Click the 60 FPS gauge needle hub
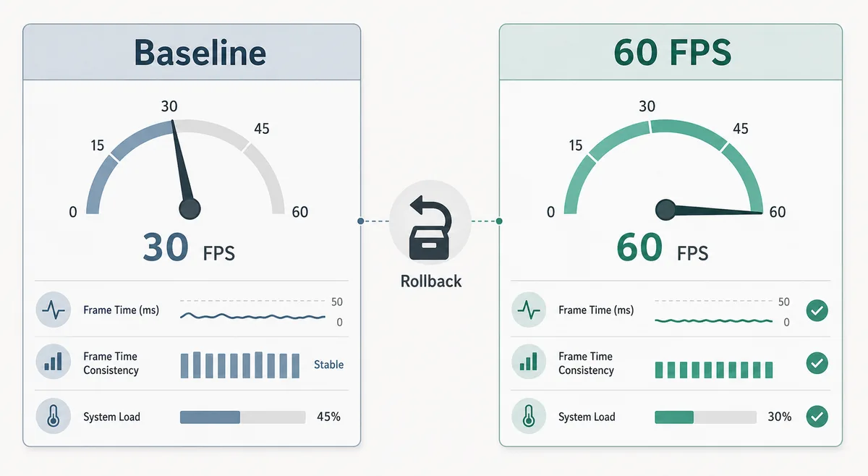 point(665,211)
